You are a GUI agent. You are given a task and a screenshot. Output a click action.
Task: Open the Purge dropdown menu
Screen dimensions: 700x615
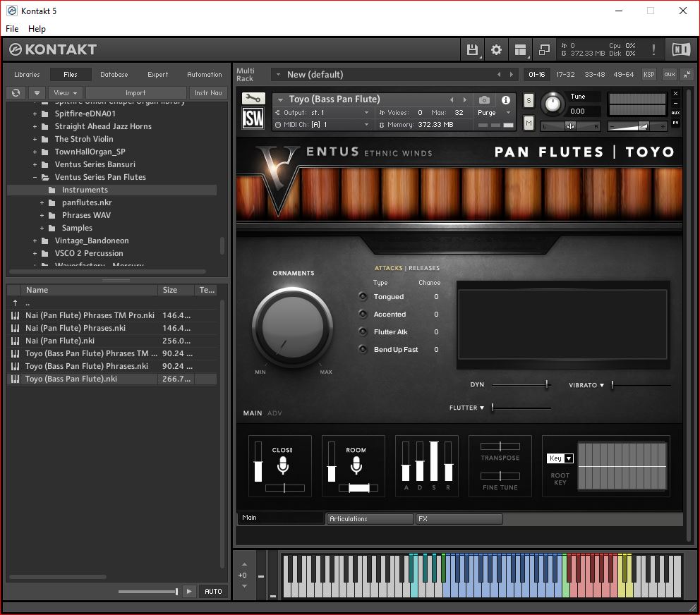494,112
